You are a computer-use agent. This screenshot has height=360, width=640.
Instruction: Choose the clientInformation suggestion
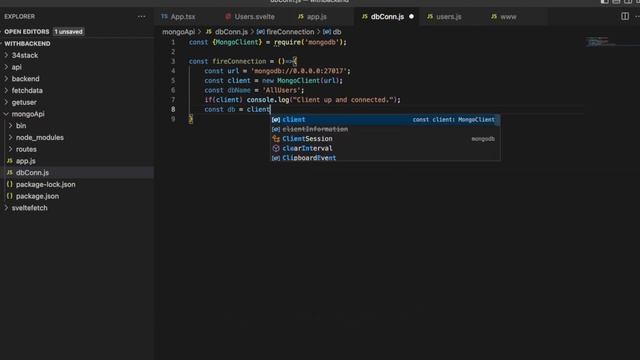click(x=385, y=129)
